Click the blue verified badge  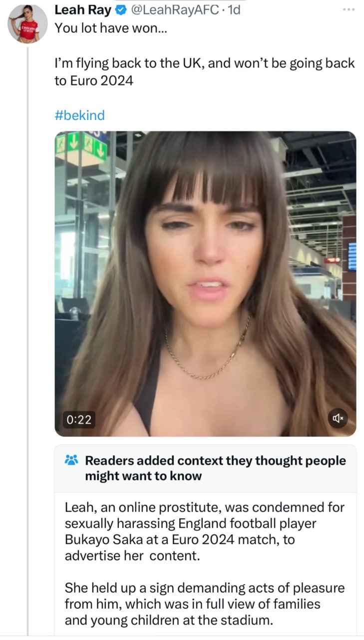pos(120,10)
